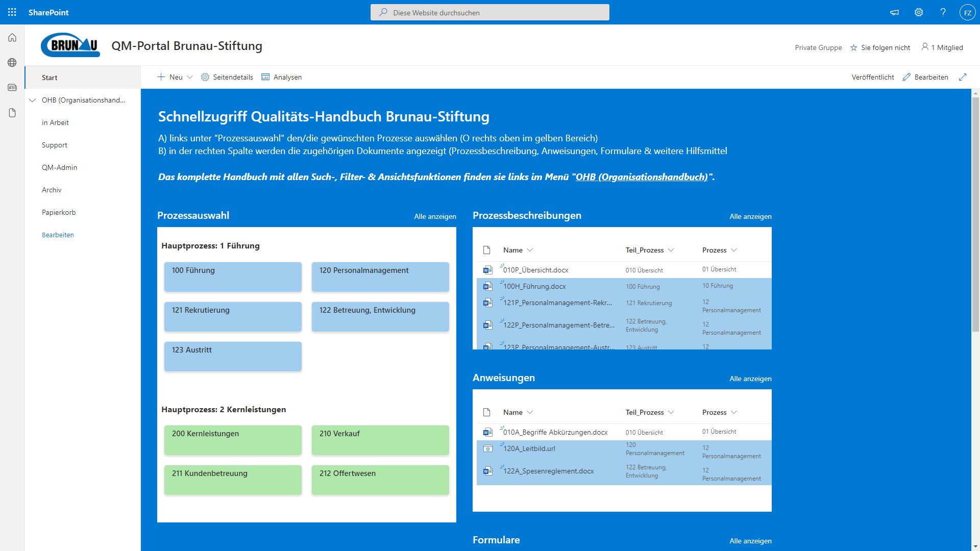Click Word icon of 121P_Personalmanagement-Rekr
Viewport: 980px width, 551px height.
[x=488, y=303]
